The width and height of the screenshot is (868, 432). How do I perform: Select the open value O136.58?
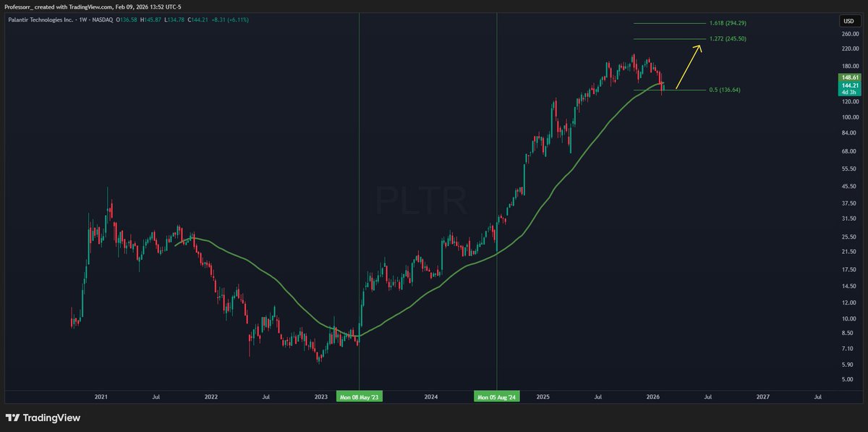tap(126, 20)
